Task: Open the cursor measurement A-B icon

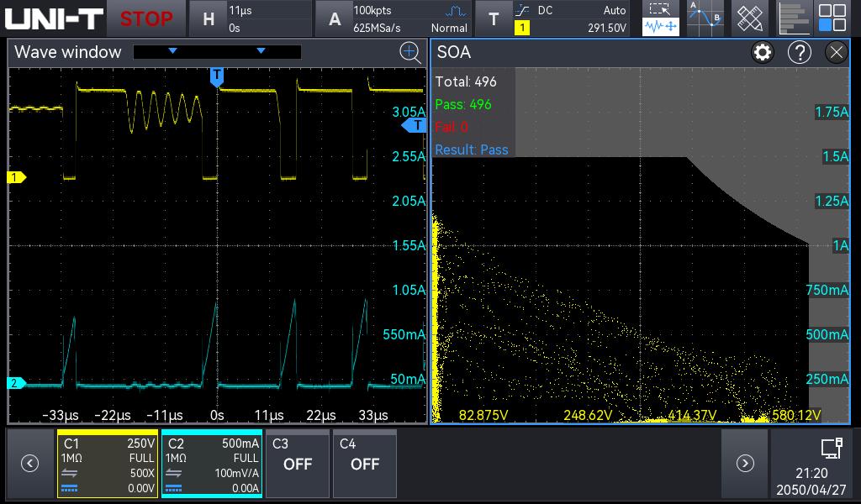Action: click(705, 18)
